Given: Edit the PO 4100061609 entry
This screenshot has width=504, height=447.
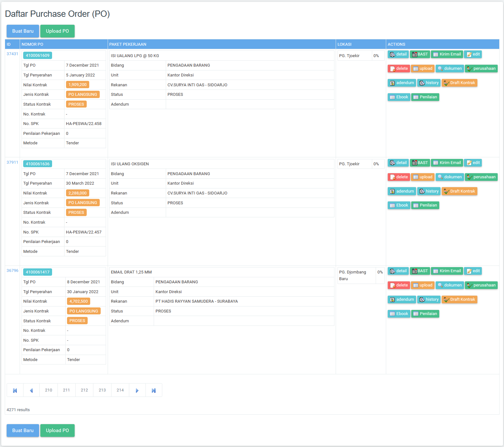Looking at the screenshot, I should tap(473, 54).
